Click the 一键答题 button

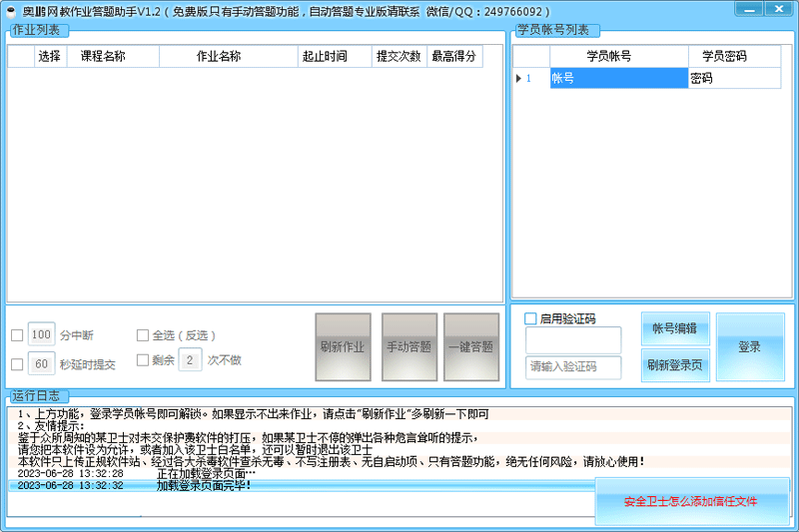(x=471, y=346)
